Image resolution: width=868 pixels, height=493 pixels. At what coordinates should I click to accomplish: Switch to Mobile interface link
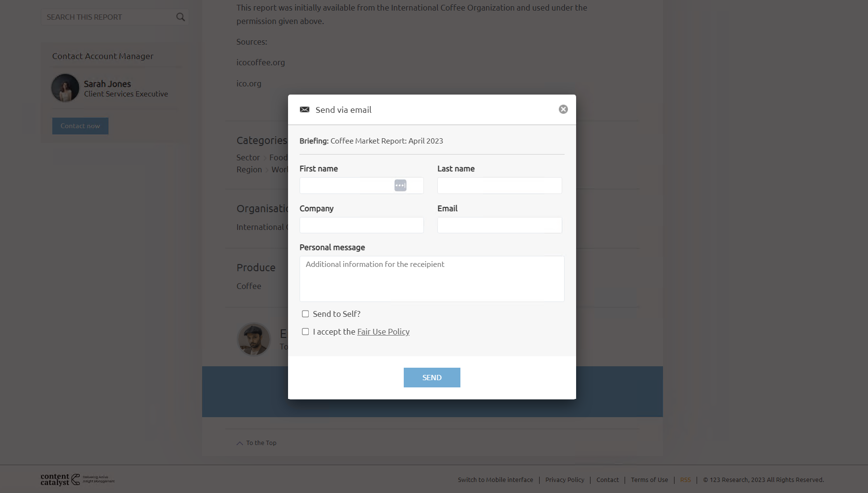(495, 480)
